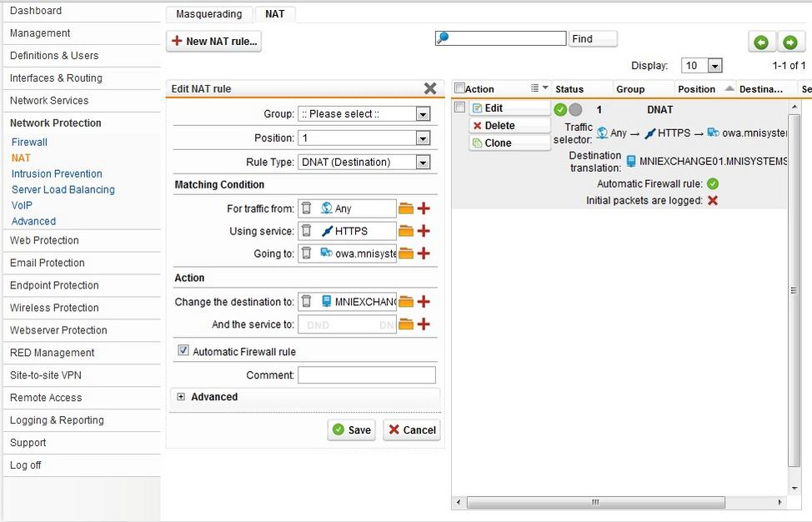Expand the Advanced section
812x522 pixels.
[181, 397]
